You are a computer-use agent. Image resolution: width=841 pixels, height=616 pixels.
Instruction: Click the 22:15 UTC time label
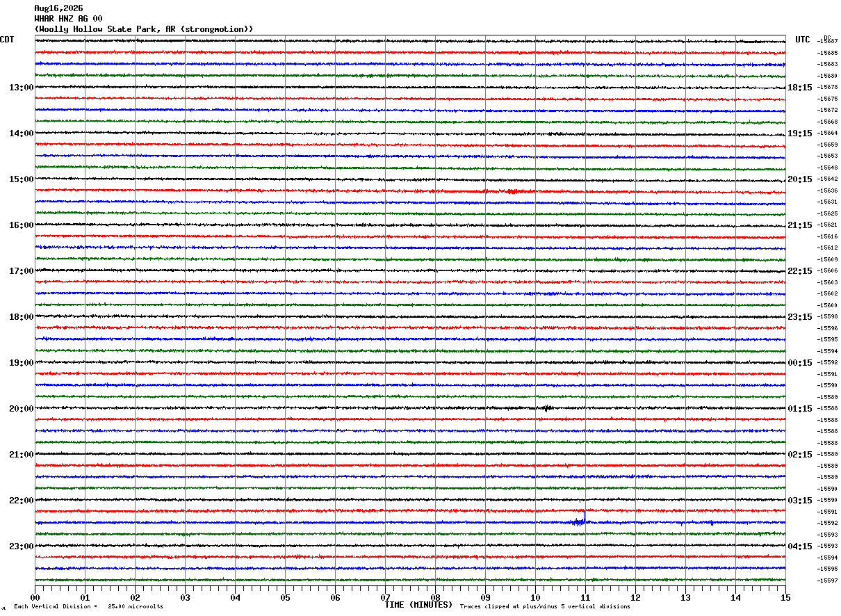point(799,271)
